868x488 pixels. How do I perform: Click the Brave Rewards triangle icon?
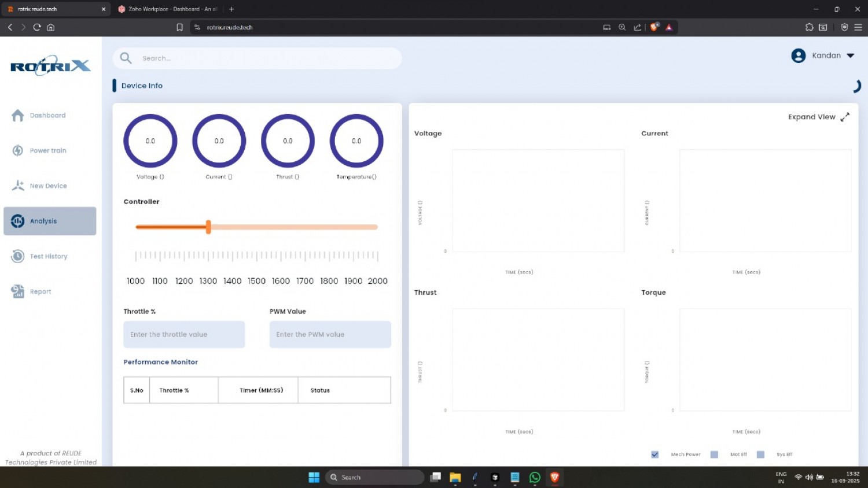(x=669, y=27)
